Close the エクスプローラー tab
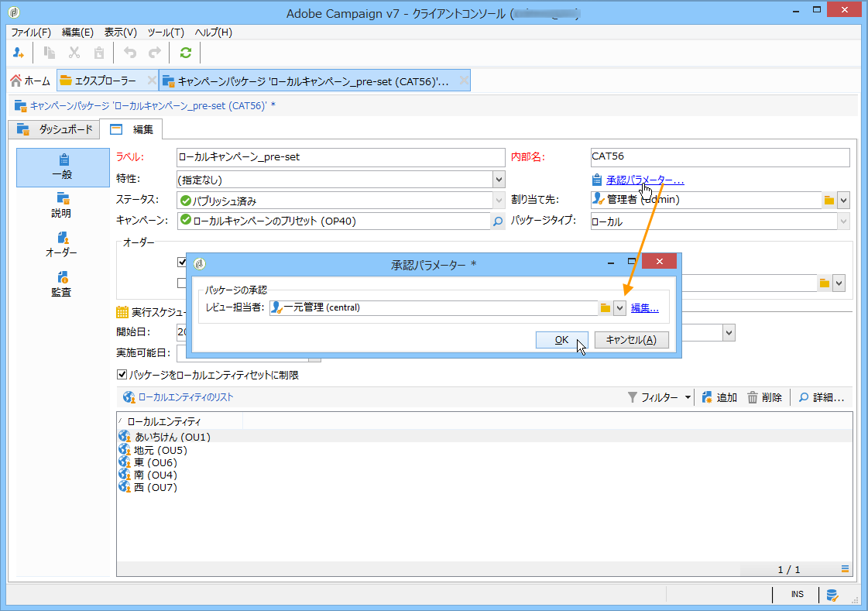The width and height of the screenshot is (868, 611). click(151, 81)
